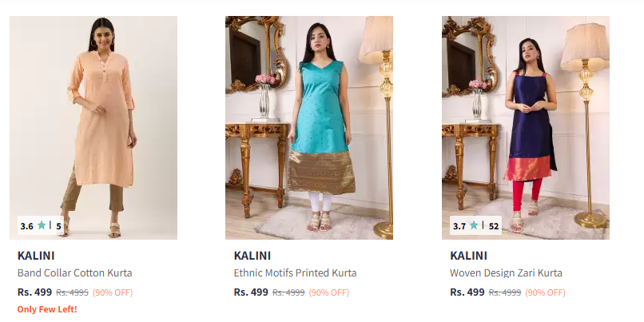The image size is (644, 322).
Task: Open the peach Band Collar Cotton Kurta image
Action: click(93, 128)
